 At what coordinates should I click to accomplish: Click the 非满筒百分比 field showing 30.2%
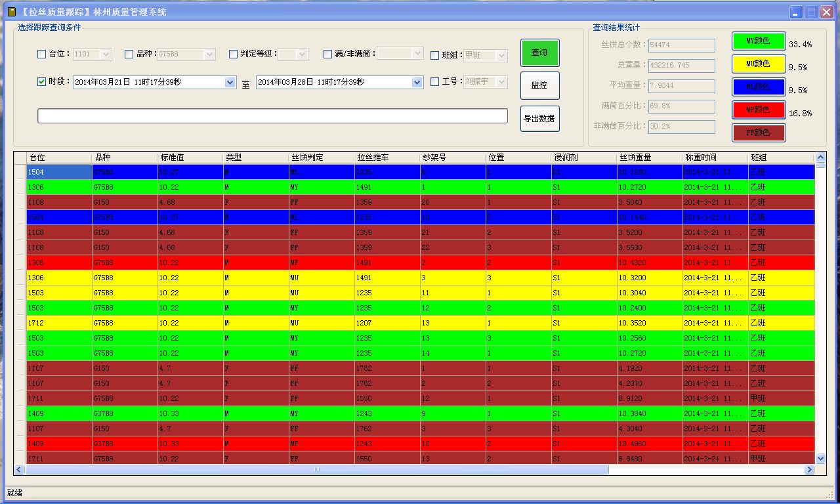(682, 127)
